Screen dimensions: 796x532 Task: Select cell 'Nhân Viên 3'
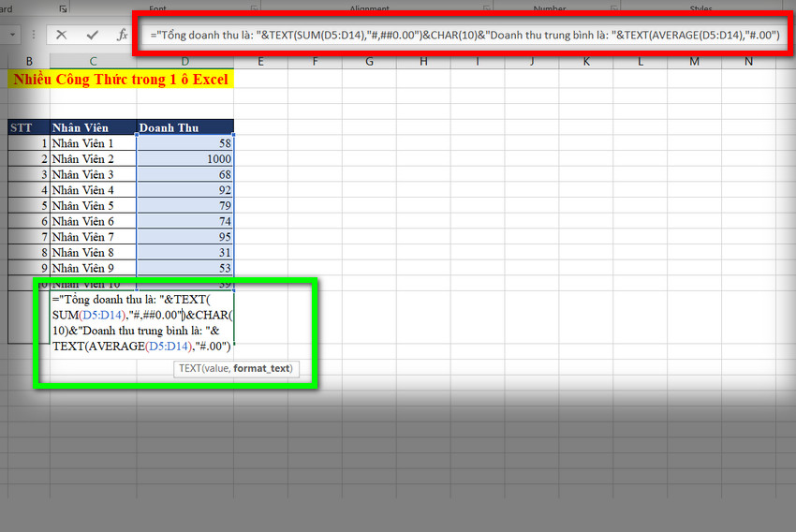[x=93, y=174]
